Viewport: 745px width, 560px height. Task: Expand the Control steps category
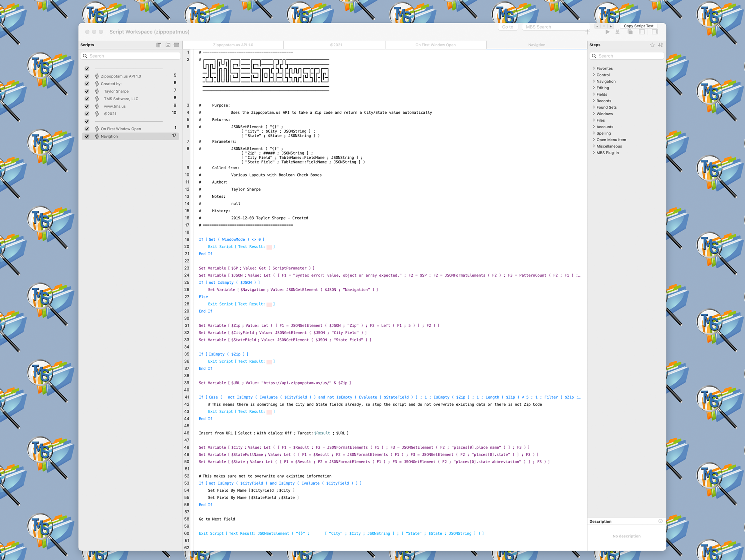594,75
